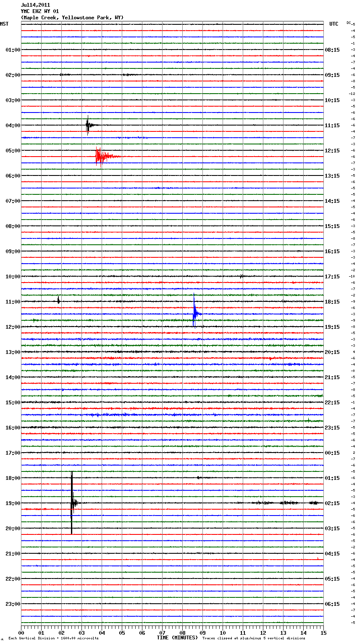Screen dimensions: 357x644
Task: Click the 09:15 UTC time label
Action: point(332,75)
